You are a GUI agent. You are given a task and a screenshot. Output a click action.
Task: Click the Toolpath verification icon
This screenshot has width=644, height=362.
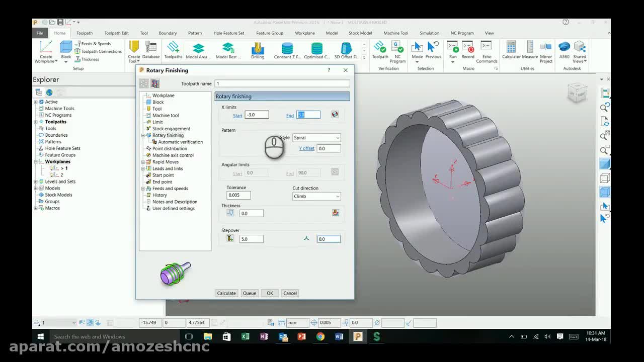tap(380, 49)
